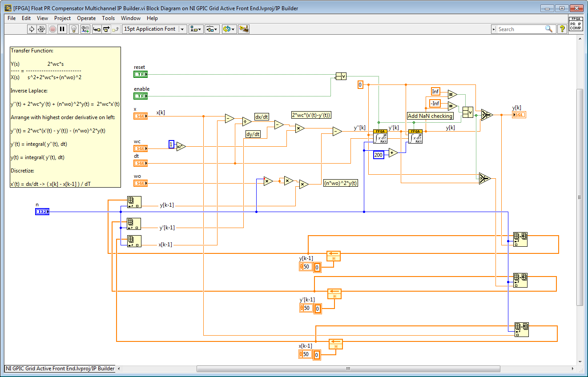The width and height of the screenshot is (588, 377).
Task: Open the Align Objects dropdown
Action: click(x=196, y=29)
